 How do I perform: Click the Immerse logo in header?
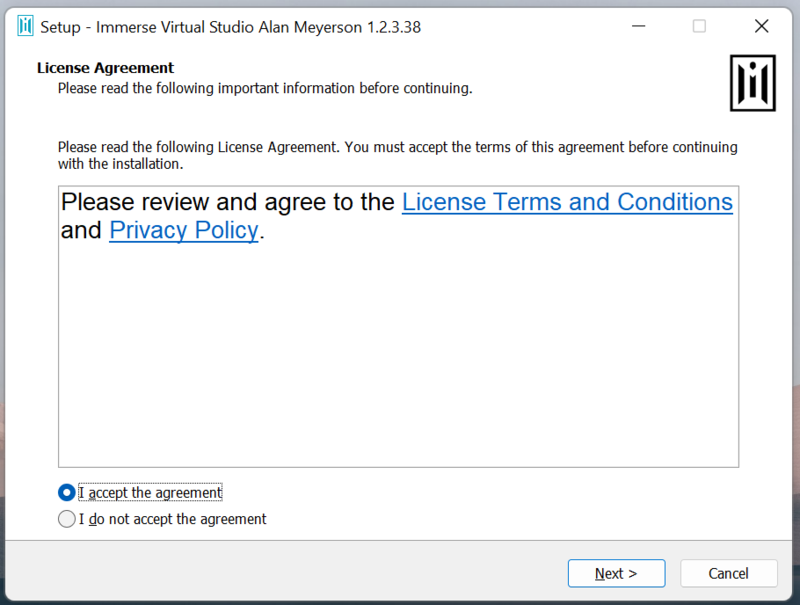tap(753, 83)
